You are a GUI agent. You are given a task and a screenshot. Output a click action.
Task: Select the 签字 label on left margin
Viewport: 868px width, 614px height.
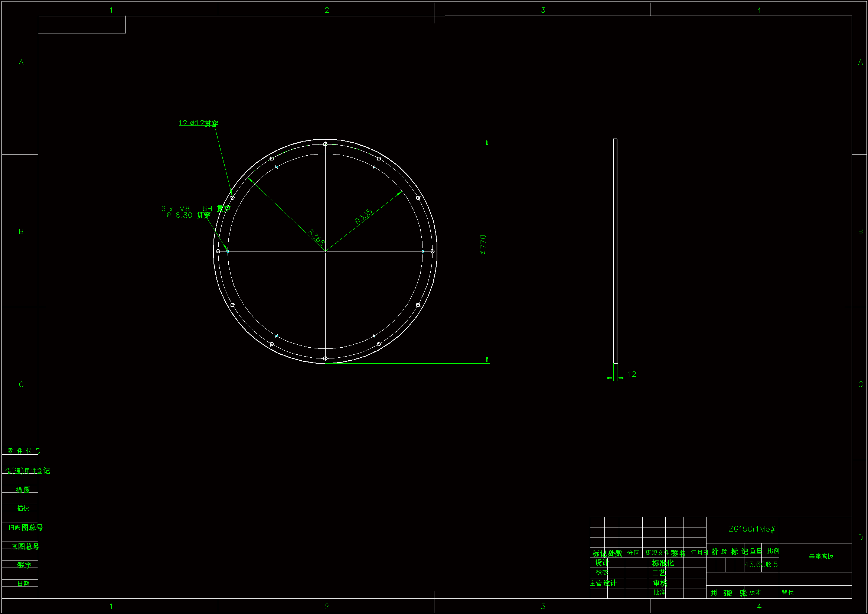[24, 565]
